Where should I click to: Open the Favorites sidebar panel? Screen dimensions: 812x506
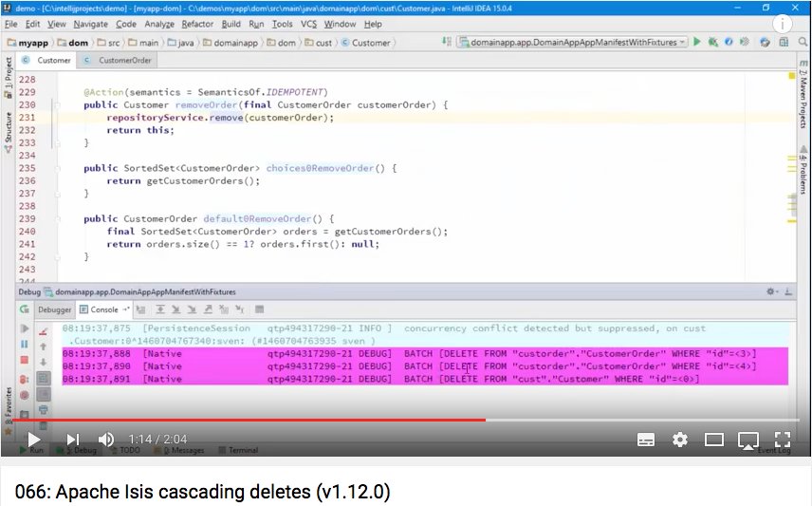tap(8, 409)
